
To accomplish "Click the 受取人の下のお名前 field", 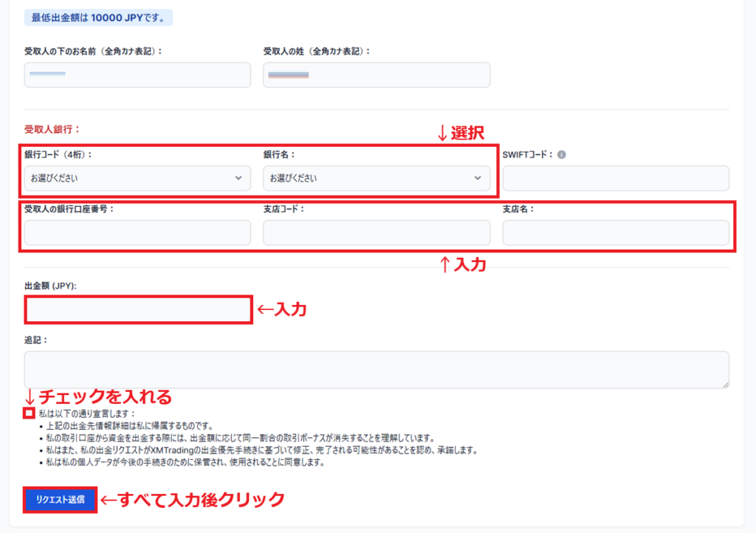I will (137, 75).
